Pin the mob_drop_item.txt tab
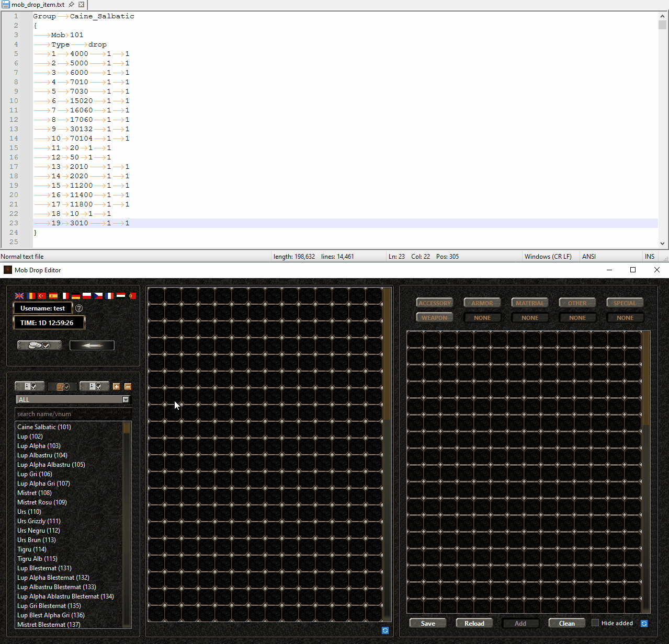This screenshot has height=644, width=669. (71, 5)
